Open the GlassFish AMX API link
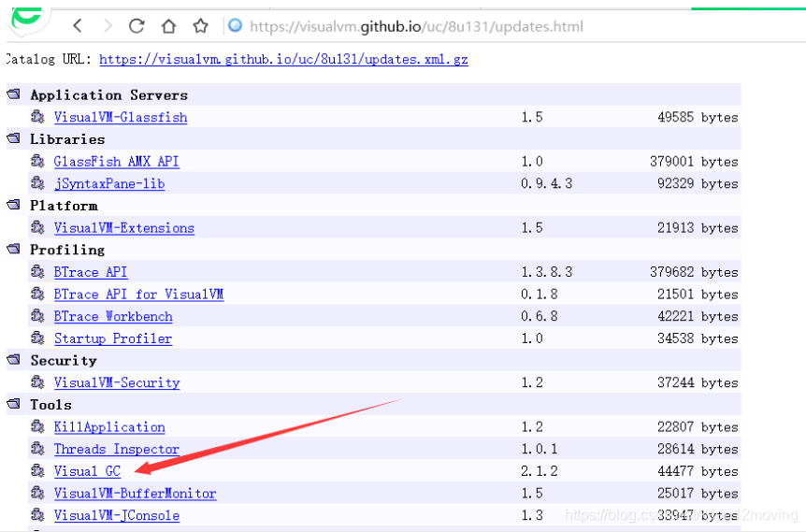This screenshot has width=806, height=532. coord(117,162)
